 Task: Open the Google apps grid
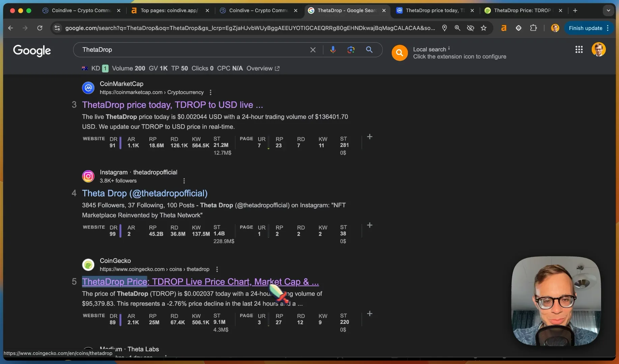(579, 50)
